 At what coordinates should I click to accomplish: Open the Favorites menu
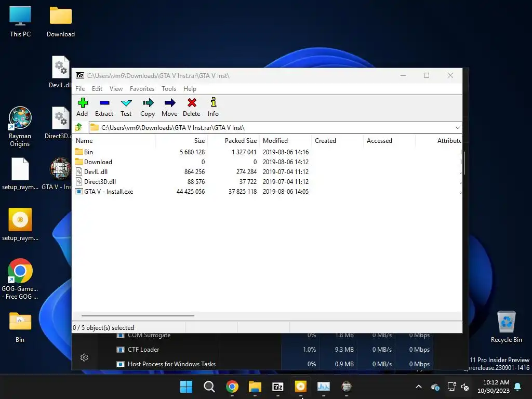click(x=142, y=88)
